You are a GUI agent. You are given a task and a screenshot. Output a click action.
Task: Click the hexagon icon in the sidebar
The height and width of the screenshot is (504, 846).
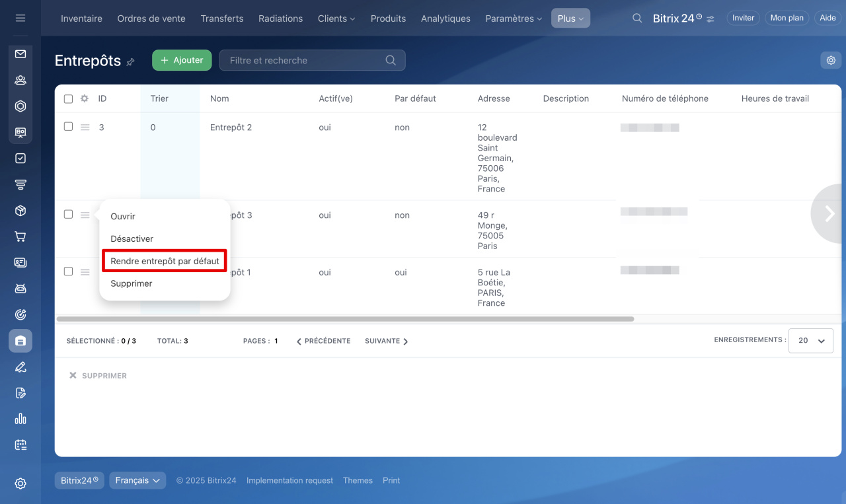point(20,106)
